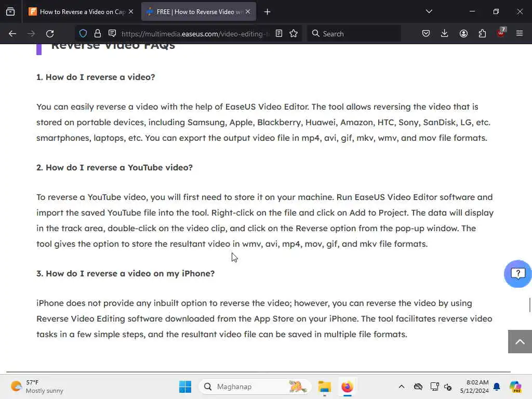View site security lock information
Viewport: 532px width, 399px height.
click(x=98, y=33)
